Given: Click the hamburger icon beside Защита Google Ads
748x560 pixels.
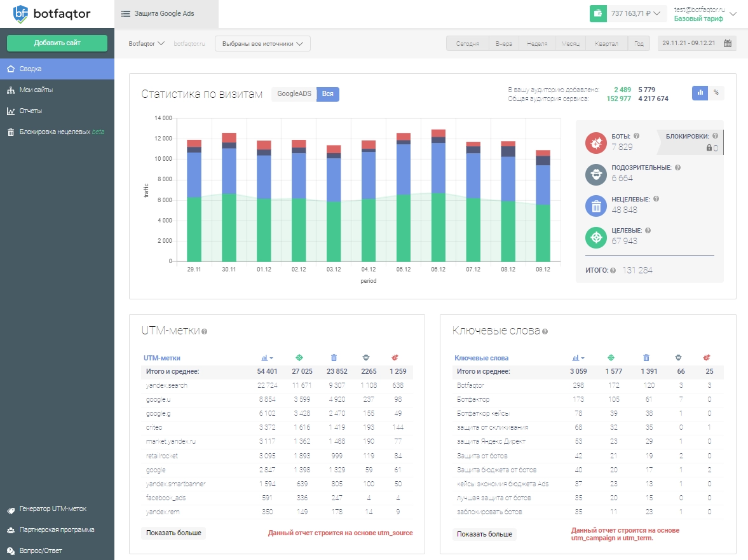Looking at the screenshot, I should pos(125,13).
